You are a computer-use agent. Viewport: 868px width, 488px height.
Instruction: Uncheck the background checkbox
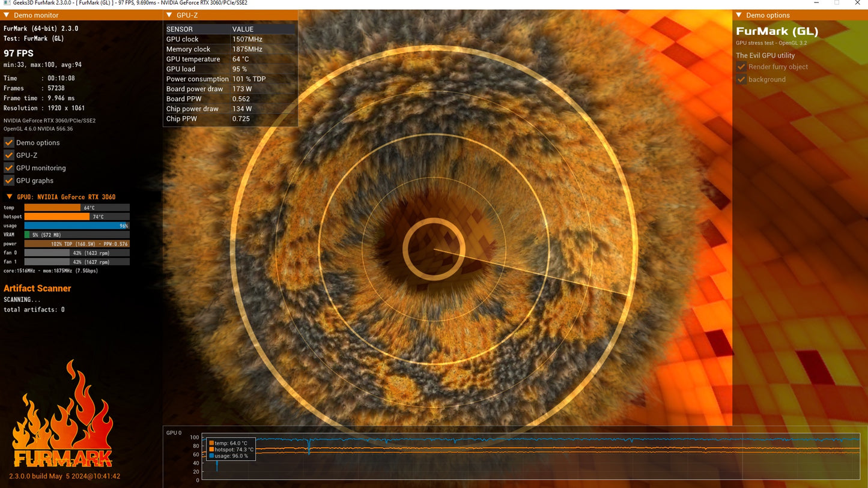pos(741,79)
